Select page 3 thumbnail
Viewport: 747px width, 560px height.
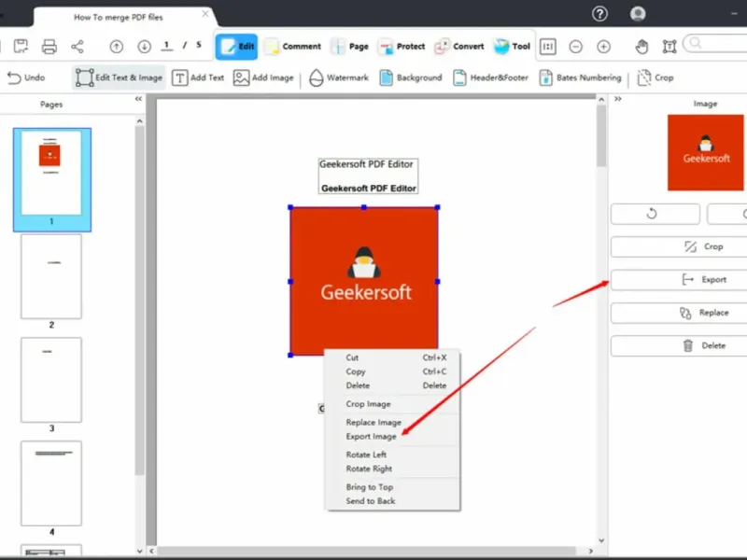tap(51, 380)
